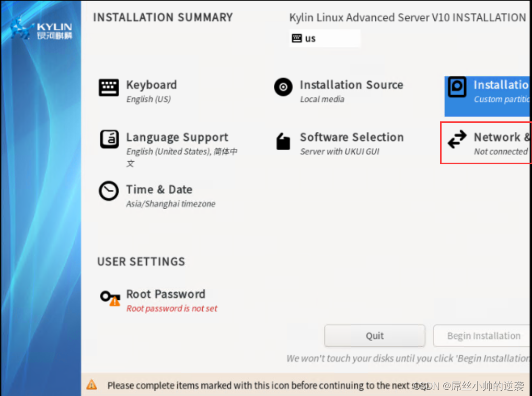Open the Keyboard settings label
Screen dimensions: 532x396
point(152,85)
